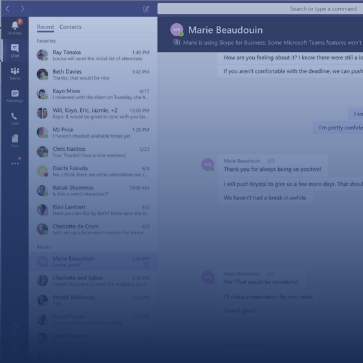Switch to the Contacts tab
363x363 pixels.
70,27
